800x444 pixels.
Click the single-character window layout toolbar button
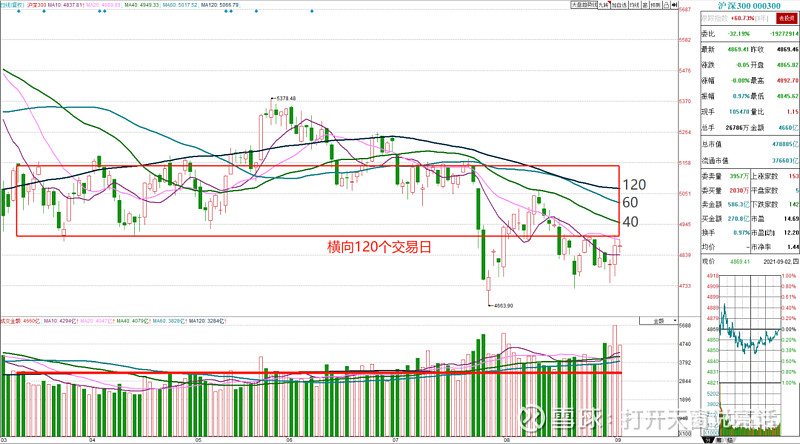click(x=645, y=5)
